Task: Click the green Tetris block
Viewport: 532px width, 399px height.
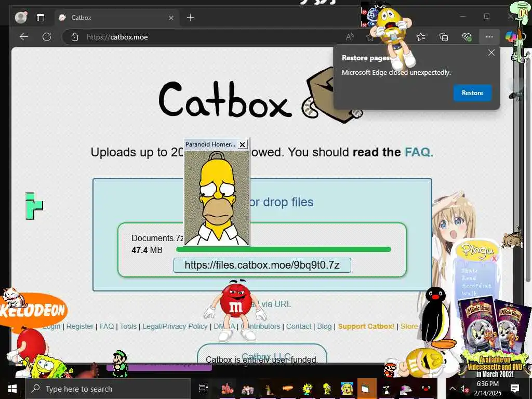Action: [34, 206]
